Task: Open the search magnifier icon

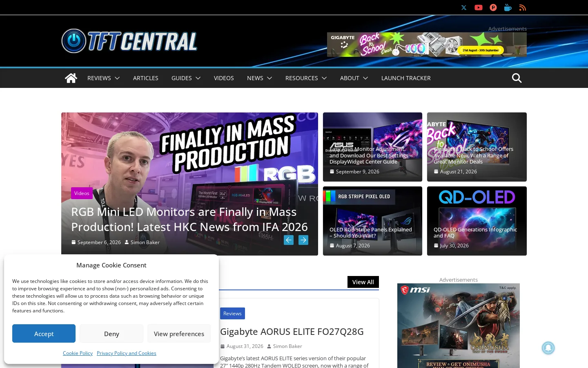Action: coord(517,78)
